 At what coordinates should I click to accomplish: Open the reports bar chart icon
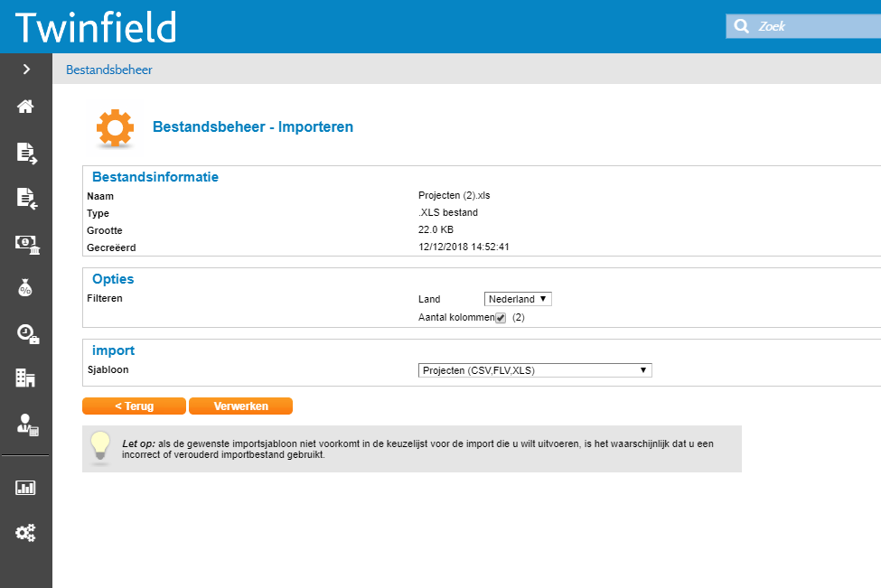(26, 487)
